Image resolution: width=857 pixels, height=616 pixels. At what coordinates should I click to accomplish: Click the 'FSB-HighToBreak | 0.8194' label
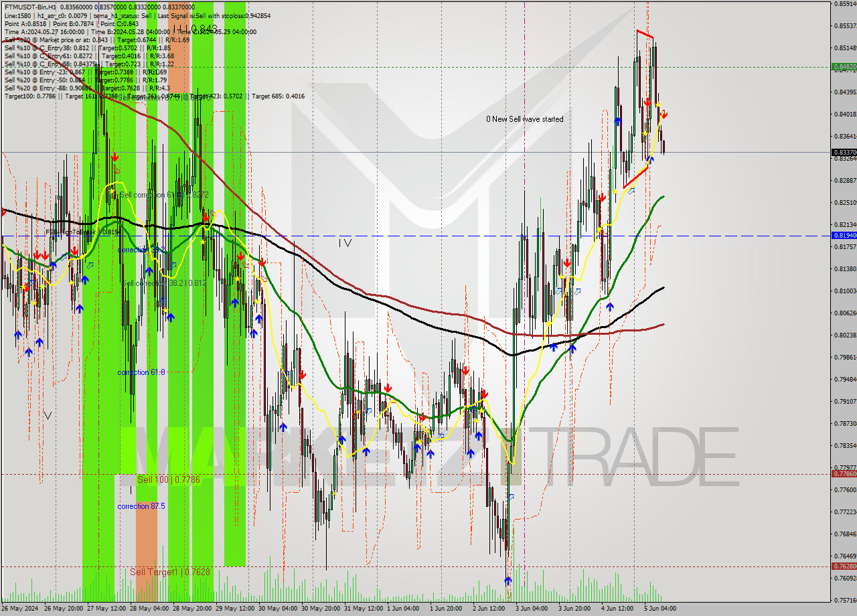coord(83,232)
